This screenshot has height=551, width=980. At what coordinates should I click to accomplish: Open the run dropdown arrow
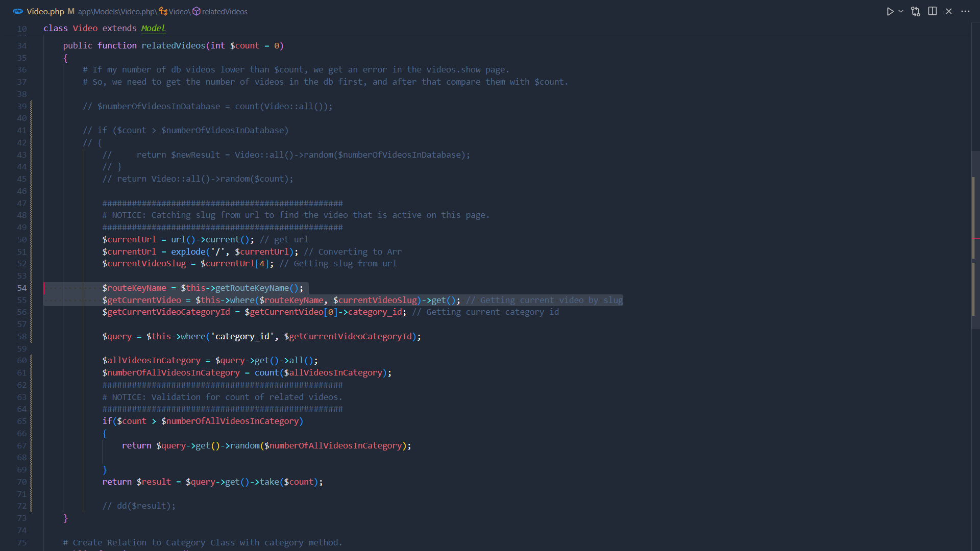(x=900, y=11)
